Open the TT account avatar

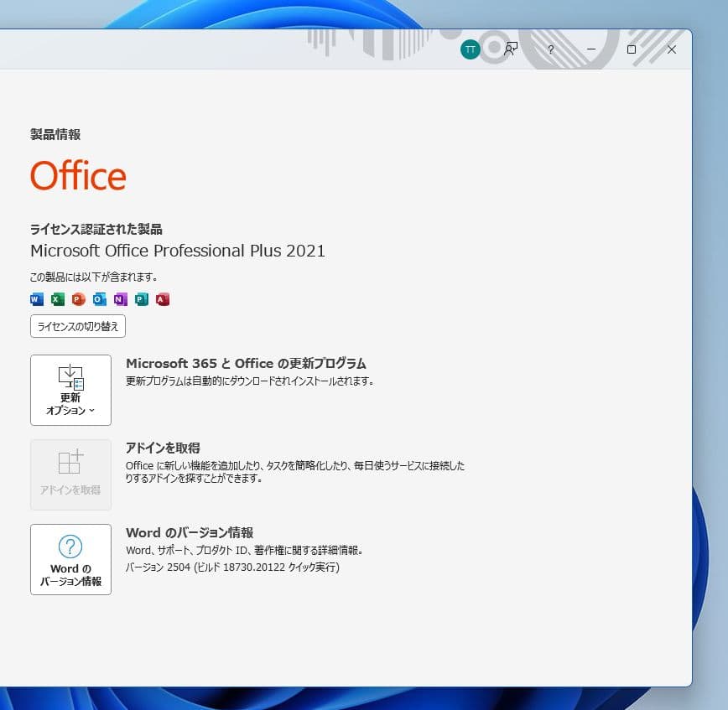(470, 49)
